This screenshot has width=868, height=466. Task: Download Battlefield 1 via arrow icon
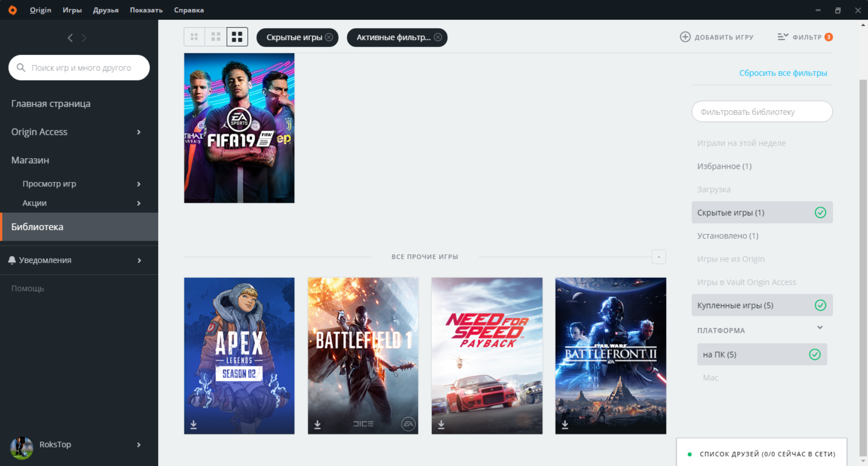(x=317, y=424)
